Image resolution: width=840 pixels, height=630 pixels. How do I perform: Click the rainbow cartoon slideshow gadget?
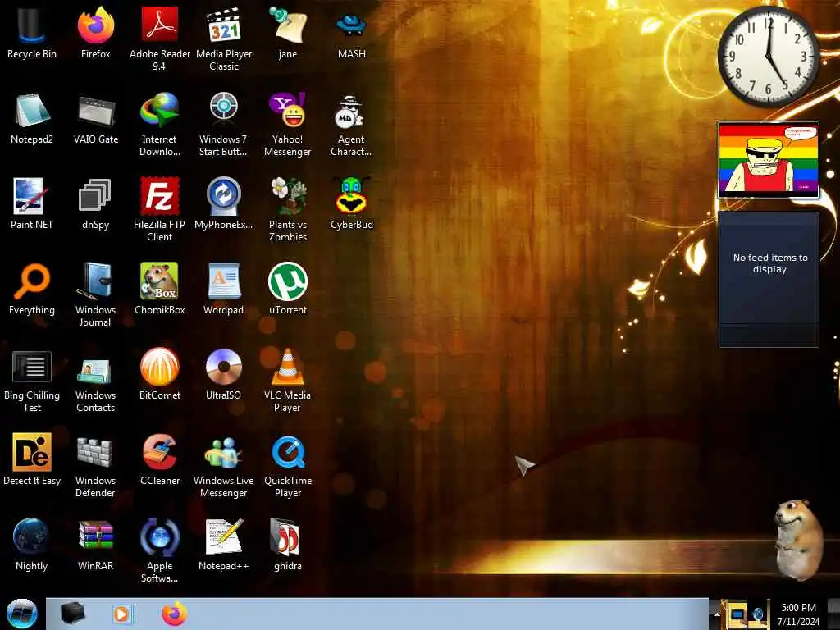tap(768, 160)
